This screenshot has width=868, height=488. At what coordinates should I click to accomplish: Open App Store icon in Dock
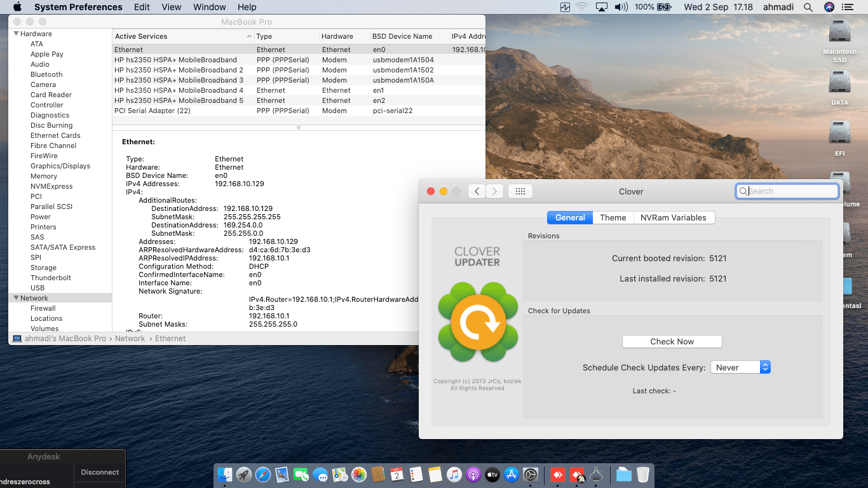point(512,474)
